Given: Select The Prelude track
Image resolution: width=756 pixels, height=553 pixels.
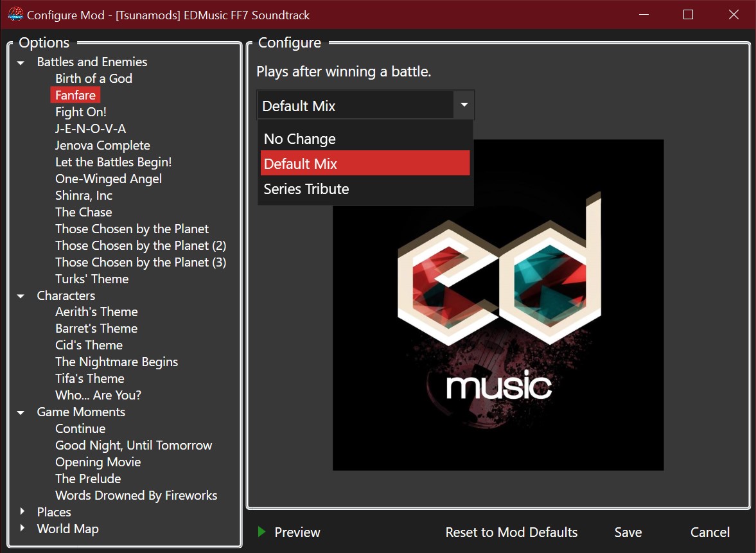Looking at the screenshot, I should (88, 478).
